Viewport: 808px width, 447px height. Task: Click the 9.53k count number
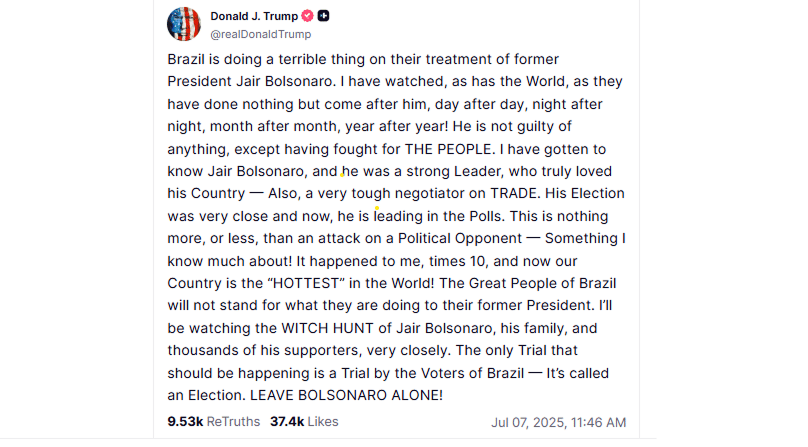point(185,422)
